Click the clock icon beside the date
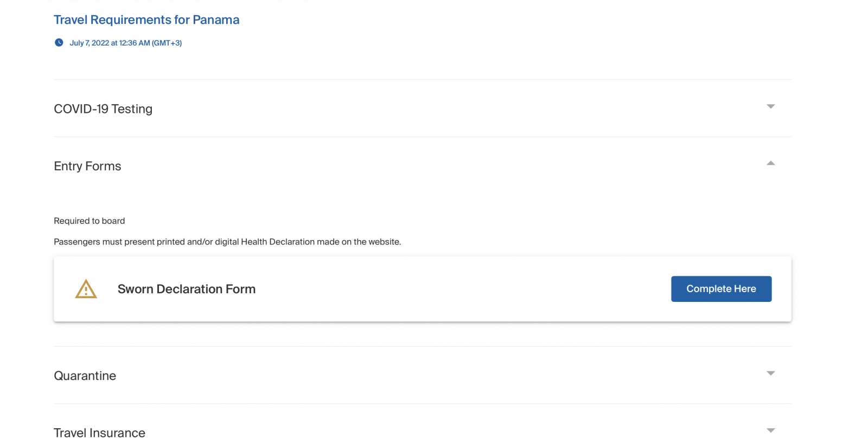This screenshot has height=439, width=868. pos(59,42)
